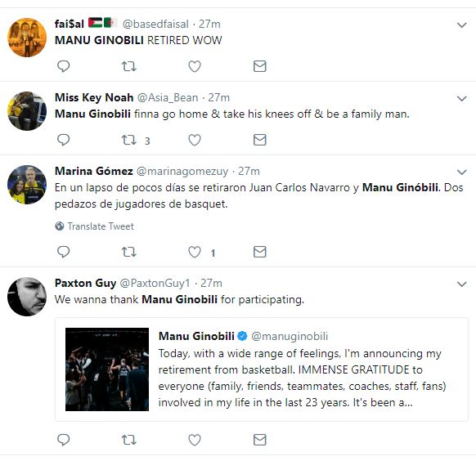Viewport: 476px width, 461px height.
Task: Expand tweet options for Paxton Guy's tweet
Action: (x=462, y=284)
